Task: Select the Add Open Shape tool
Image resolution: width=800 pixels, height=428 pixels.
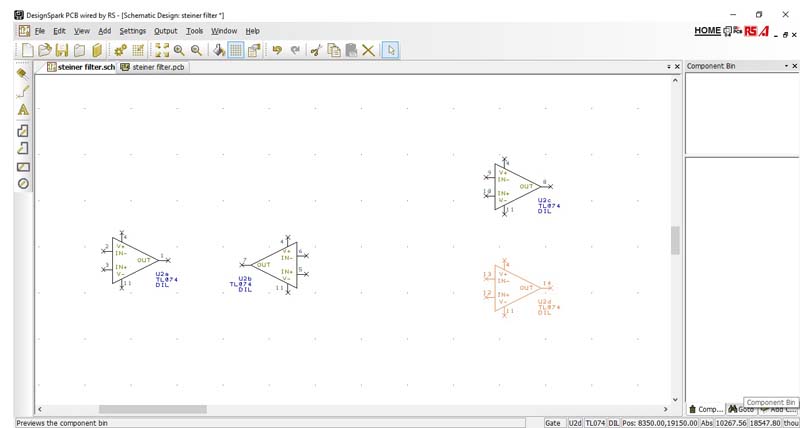Action: 22,148
